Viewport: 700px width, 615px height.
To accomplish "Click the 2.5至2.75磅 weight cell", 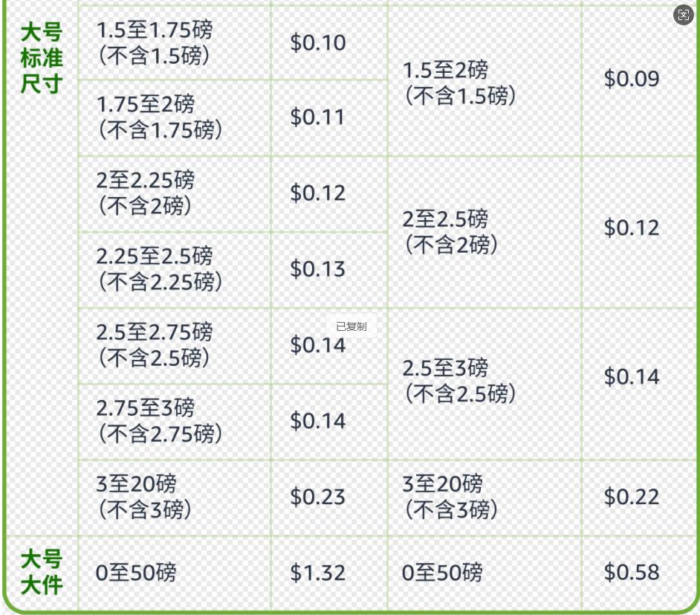I will point(175,346).
